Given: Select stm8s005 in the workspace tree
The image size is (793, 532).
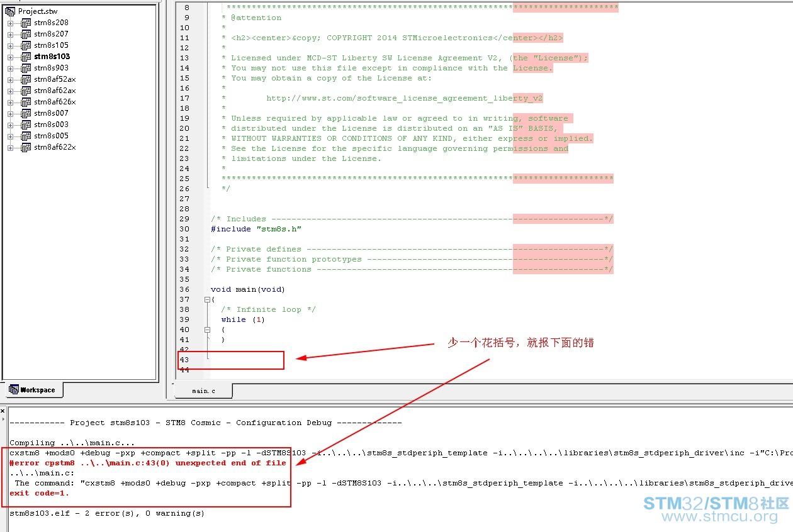Looking at the screenshot, I should point(51,136).
